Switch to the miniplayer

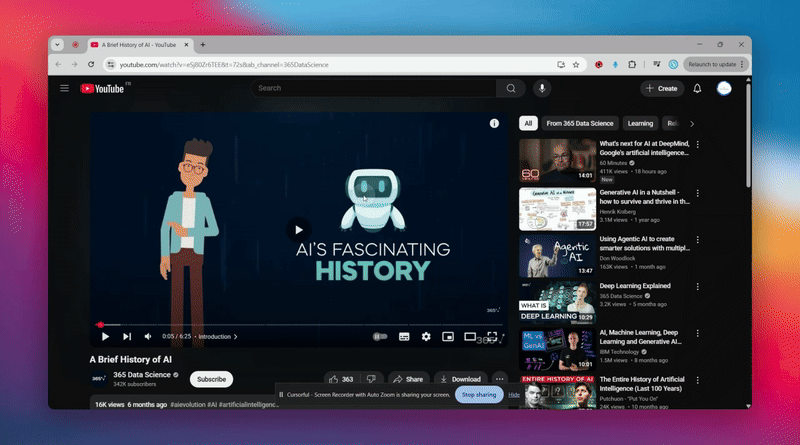click(x=448, y=336)
